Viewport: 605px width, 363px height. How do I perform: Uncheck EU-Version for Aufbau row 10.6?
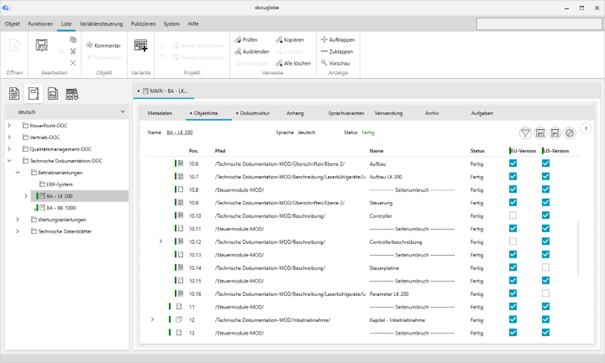click(513, 164)
